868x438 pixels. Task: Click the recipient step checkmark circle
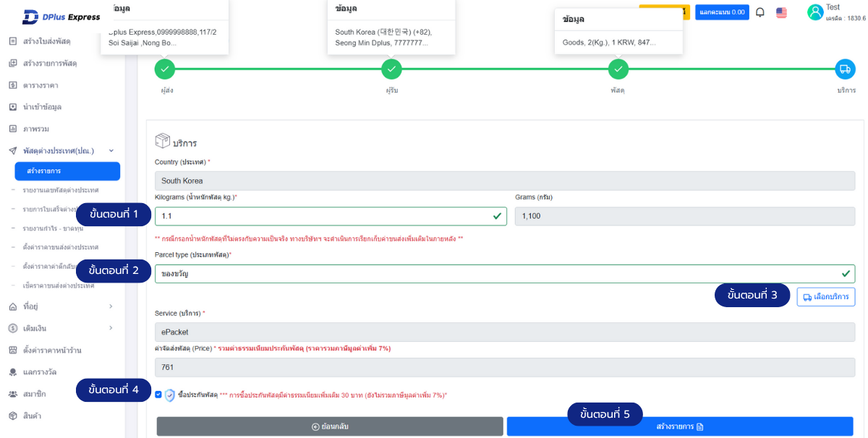tap(391, 69)
